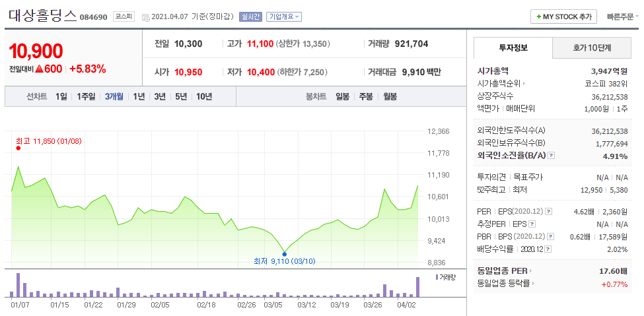Viewport: 644px width, 316px height.
Task: Click the last volume bar after 04/02
Action: coord(417,287)
